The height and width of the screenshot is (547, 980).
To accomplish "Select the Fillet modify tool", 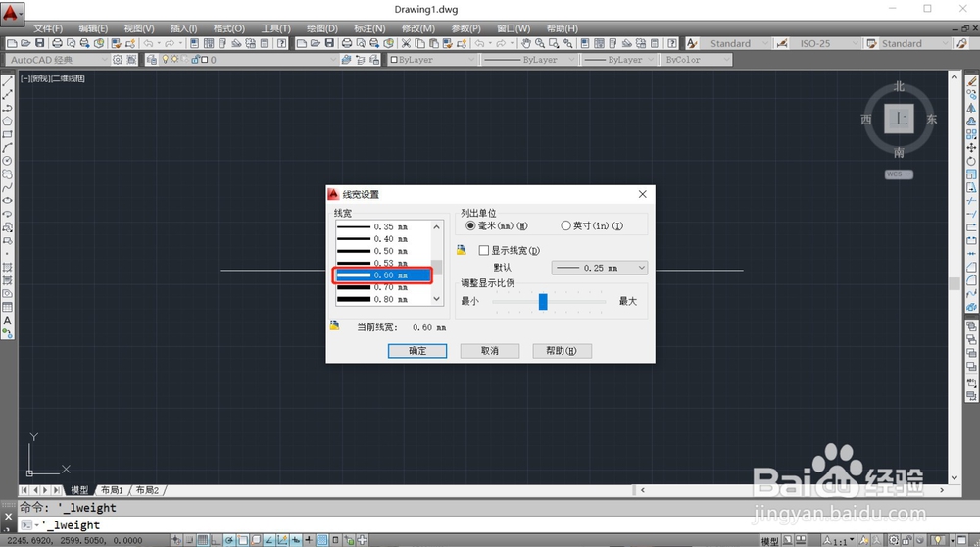I will click(971, 280).
